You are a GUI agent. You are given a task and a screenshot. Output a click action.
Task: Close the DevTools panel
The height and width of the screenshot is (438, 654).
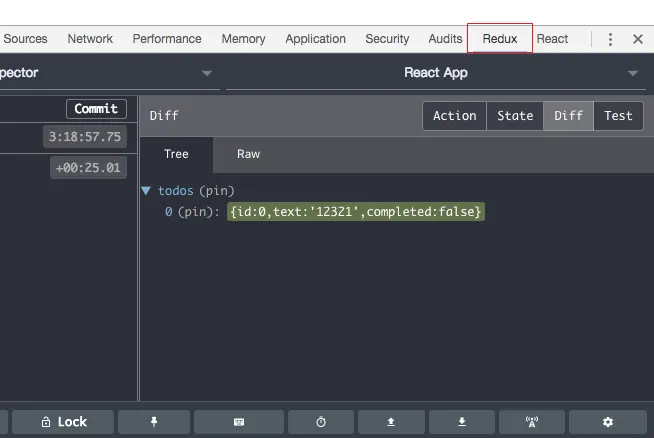[638, 39]
